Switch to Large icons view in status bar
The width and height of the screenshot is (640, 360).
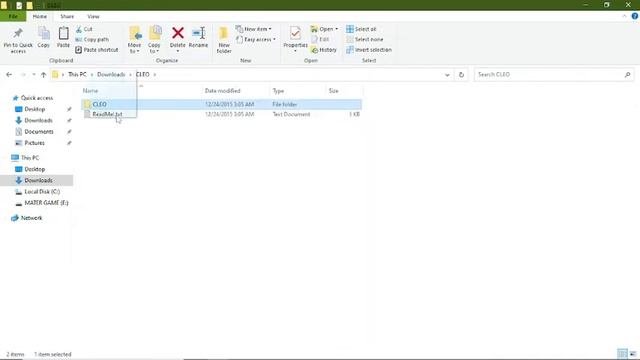tap(633, 354)
